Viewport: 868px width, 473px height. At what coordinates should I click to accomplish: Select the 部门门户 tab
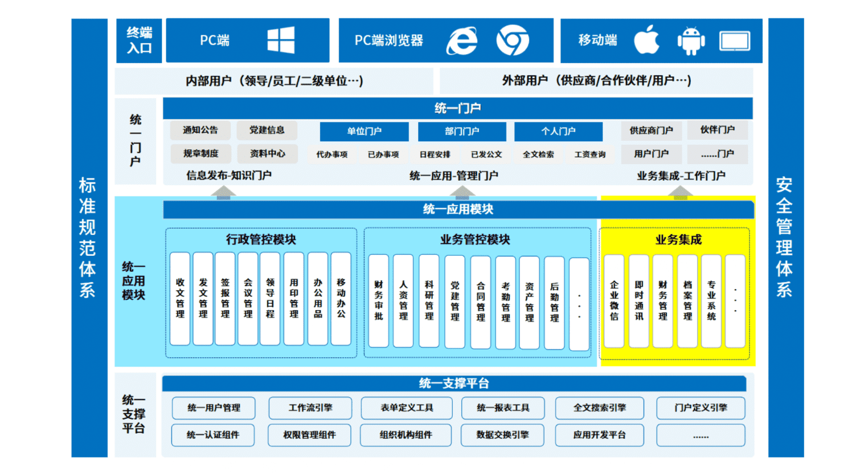462,131
